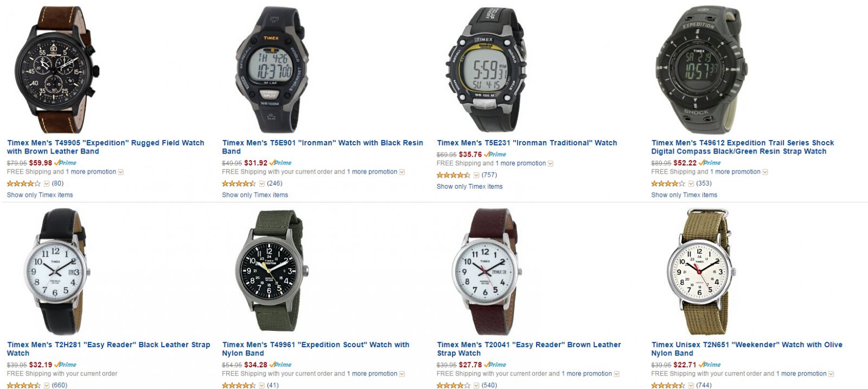Click the Prime icon next to $59.98
Image resolution: width=868 pixels, height=389 pixels.
click(x=65, y=163)
